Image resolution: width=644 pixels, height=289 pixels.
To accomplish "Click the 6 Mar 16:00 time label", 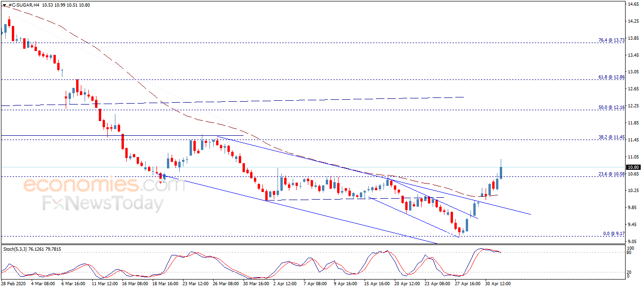I will (x=72, y=284).
